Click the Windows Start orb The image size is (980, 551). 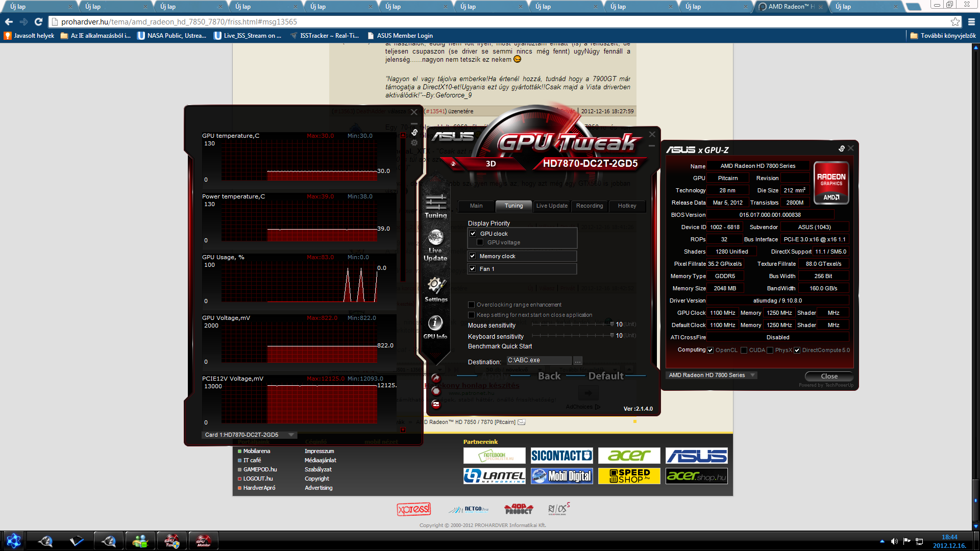(x=14, y=541)
